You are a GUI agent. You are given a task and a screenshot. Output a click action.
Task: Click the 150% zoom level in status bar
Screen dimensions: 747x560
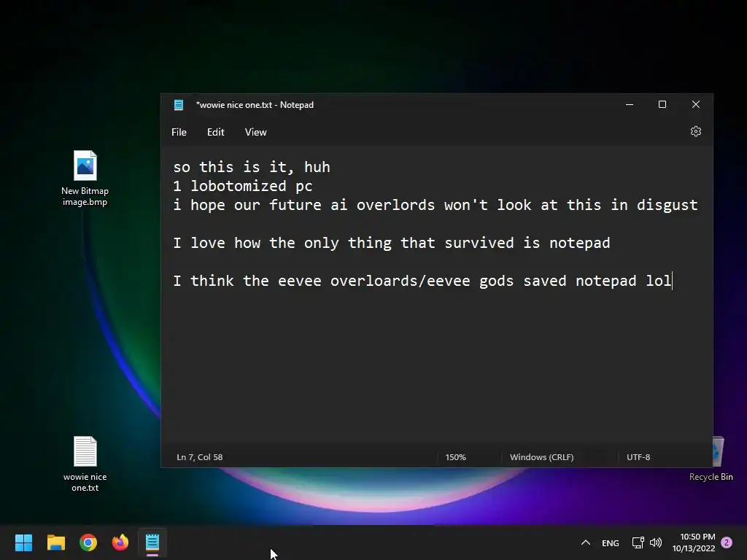455,457
